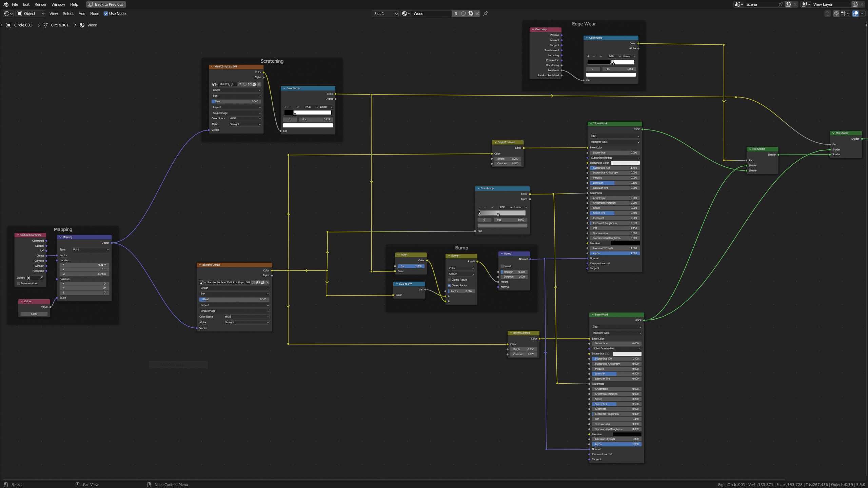The height and width of the screenshot is (488, 868).
Task: Click the material browse sphere icon
Action: (406, 14)
